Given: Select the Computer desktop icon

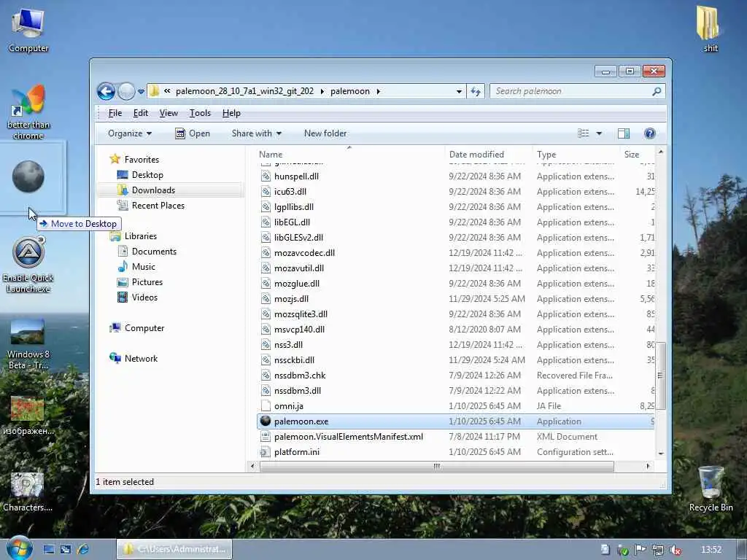Looking at the screenshot, I should [x=28, y=31].
